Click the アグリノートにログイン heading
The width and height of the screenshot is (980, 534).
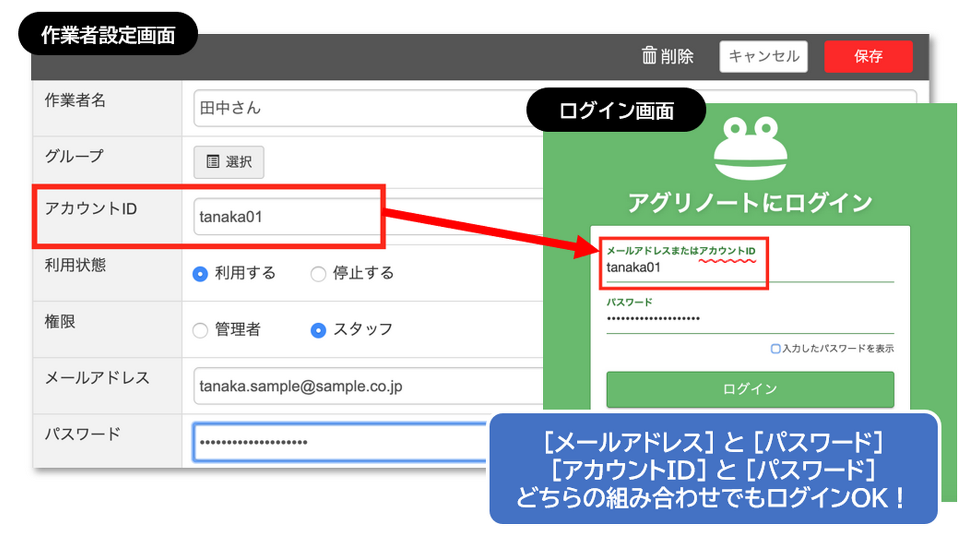[750, 203]
